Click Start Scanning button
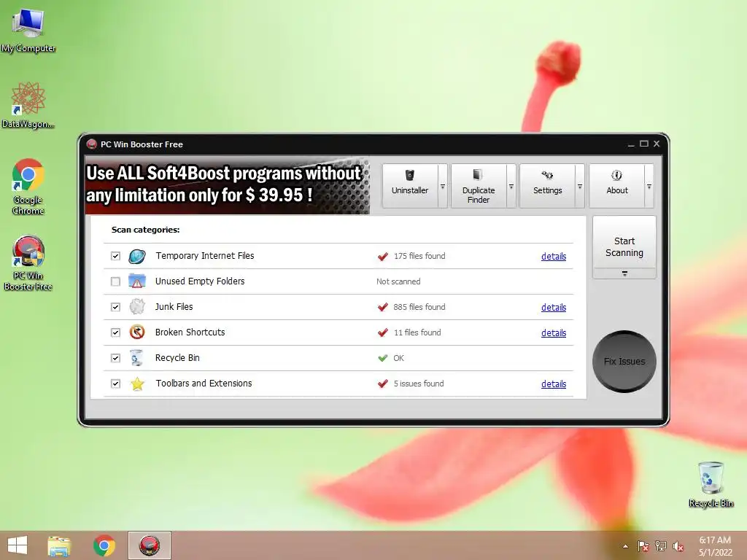Screen dimensions: 747x560 click(624, 242)
